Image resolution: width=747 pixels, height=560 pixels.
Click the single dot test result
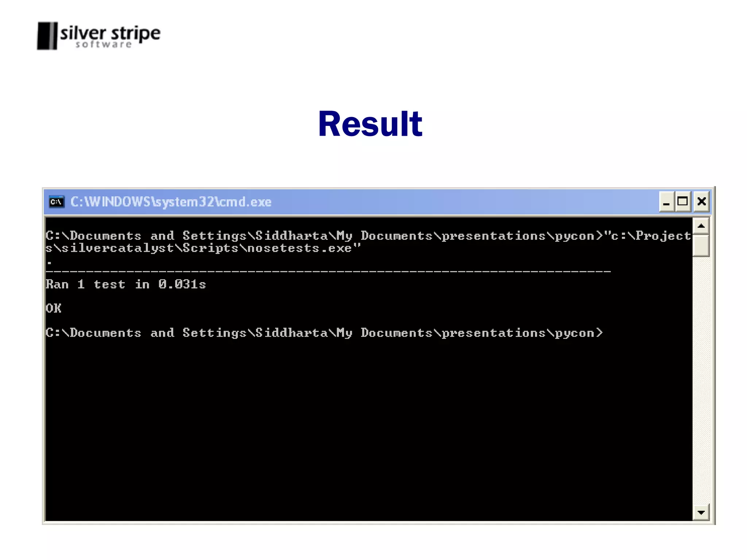pos(49,262)
